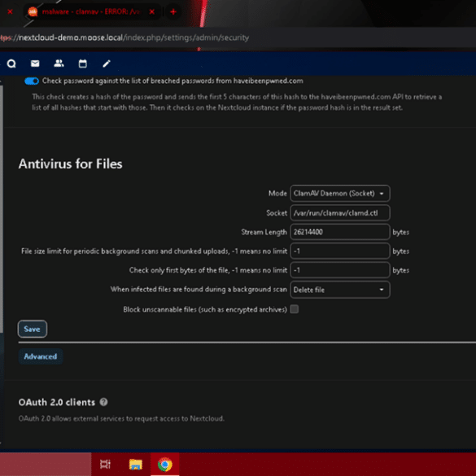Toggle the haveibeenpwned breached password check
The width and height of the screenshot is (476, 476).
(32, 81)
